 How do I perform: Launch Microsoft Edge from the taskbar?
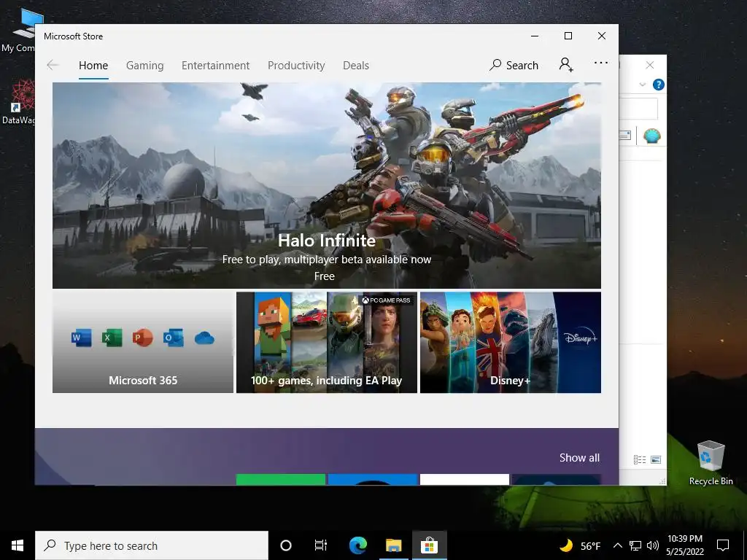[x=357, y=545]
